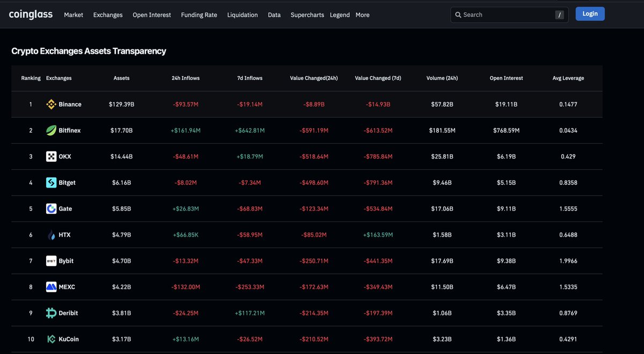Open the Data menu

coord(274,15)
